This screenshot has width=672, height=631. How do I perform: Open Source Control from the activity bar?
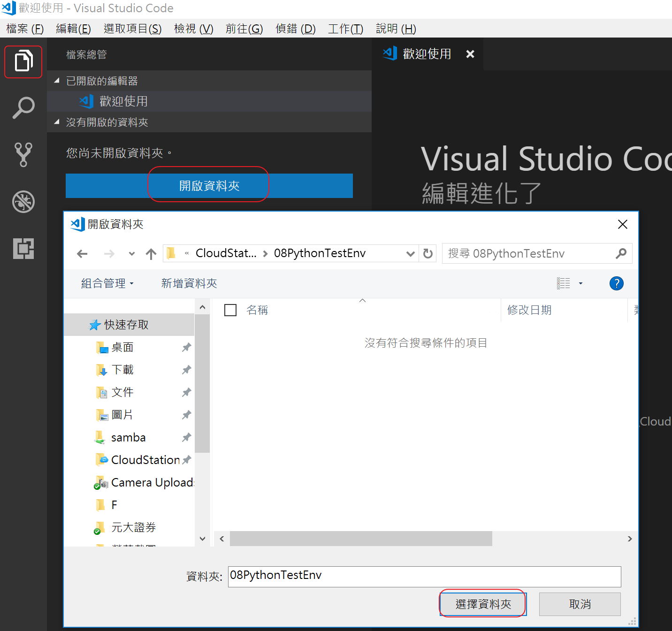click(x=23, y=154)
